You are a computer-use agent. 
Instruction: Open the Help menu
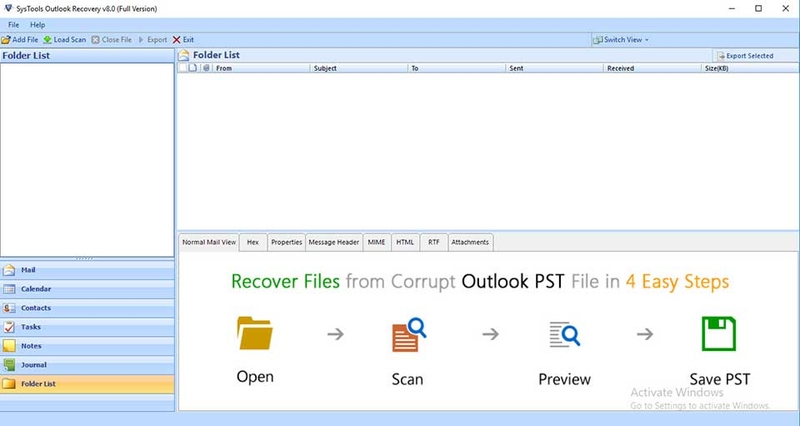(37, 24)
